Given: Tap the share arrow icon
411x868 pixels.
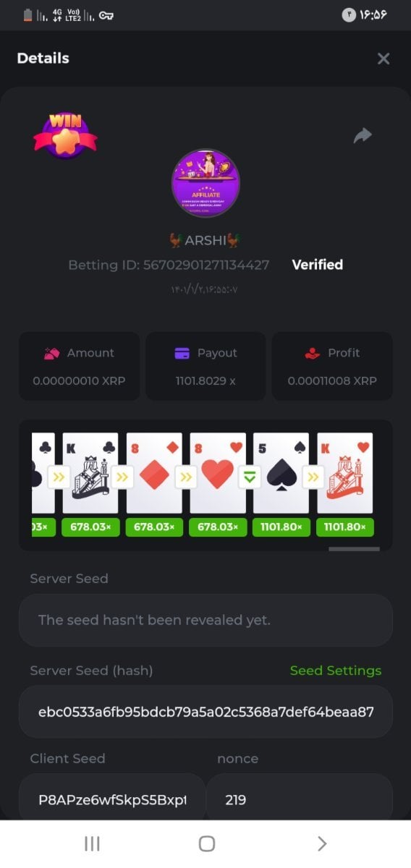Looking at the screenshot, I should click(363, 135).
